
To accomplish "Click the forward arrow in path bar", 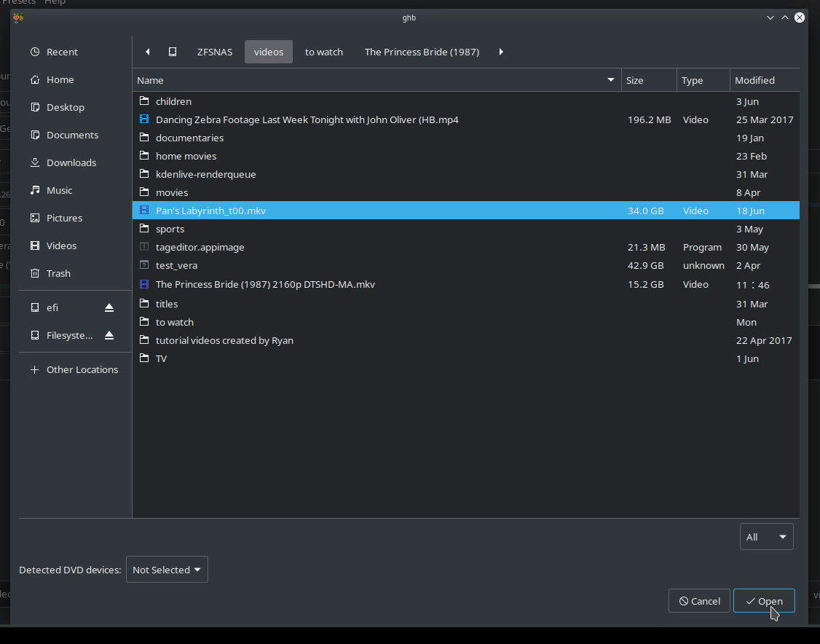I will click(501, 52).
